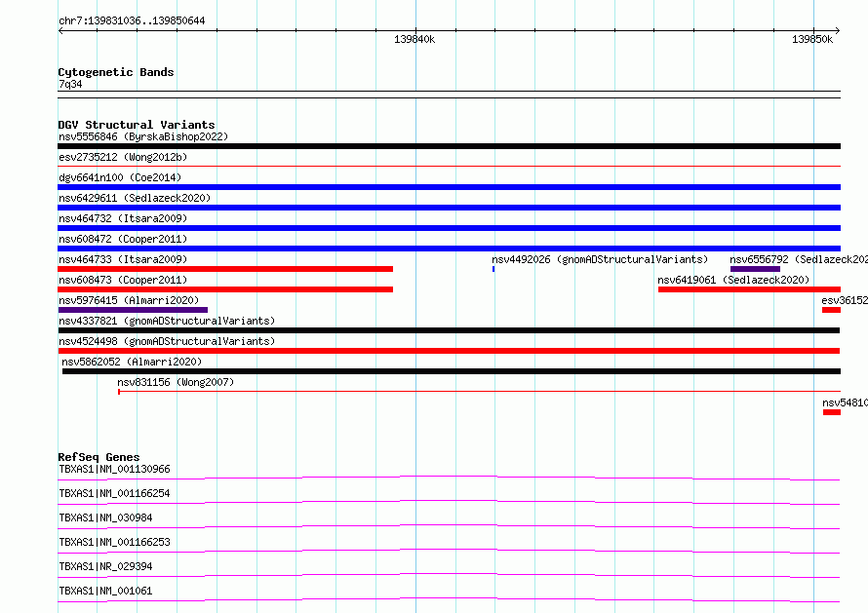Click the thin red line of esv2735212

coord(449,166)
